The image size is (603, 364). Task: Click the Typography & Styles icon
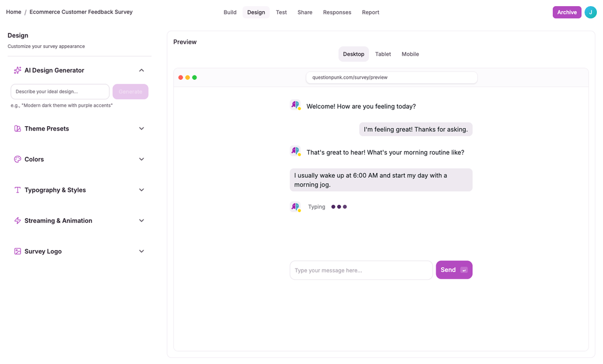tap(17, 190)
